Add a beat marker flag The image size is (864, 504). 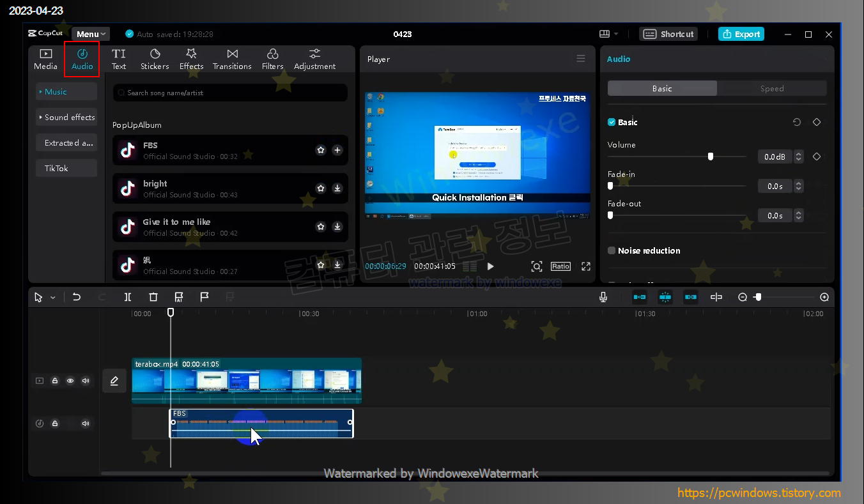[179, 297]
